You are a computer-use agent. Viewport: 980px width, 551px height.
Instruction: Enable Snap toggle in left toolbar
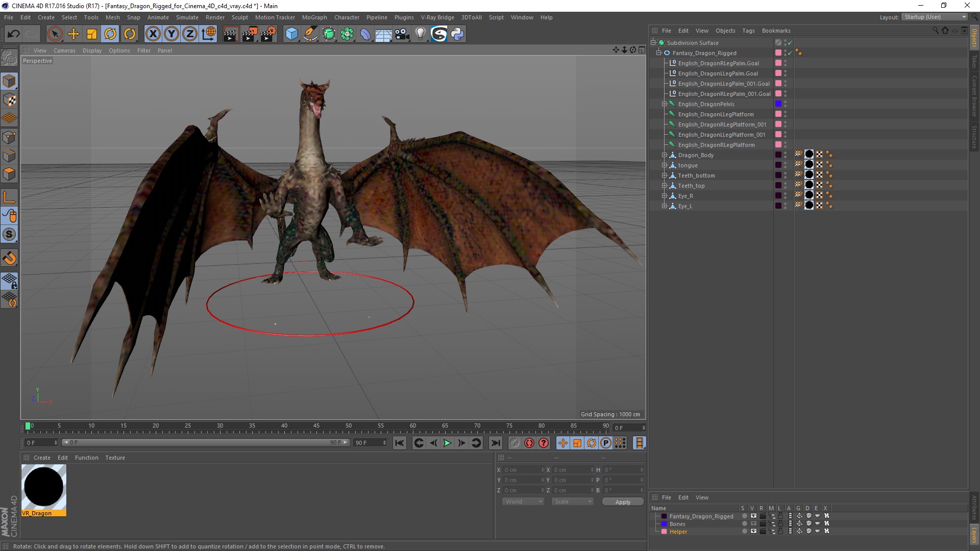(x=9, y=235)
